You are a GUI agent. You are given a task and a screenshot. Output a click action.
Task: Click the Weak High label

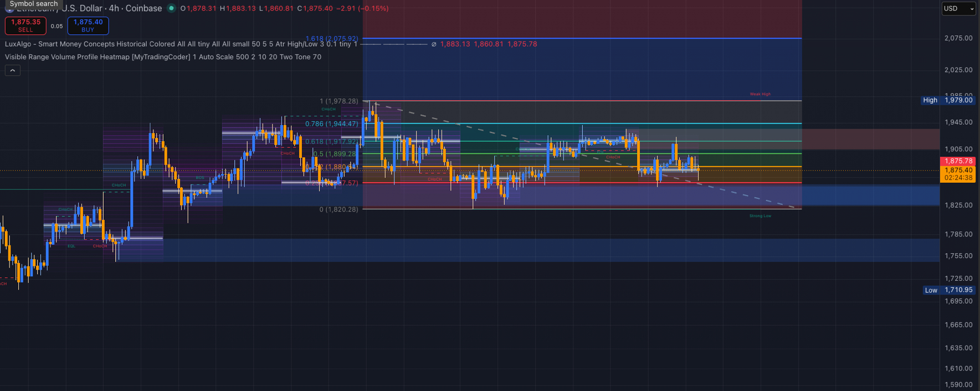(x=760, y=94)
